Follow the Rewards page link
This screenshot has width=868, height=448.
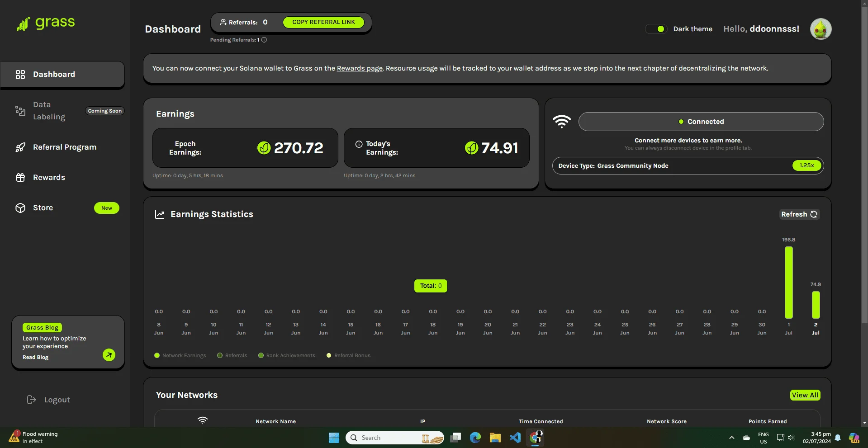click(x=360, y=68)
